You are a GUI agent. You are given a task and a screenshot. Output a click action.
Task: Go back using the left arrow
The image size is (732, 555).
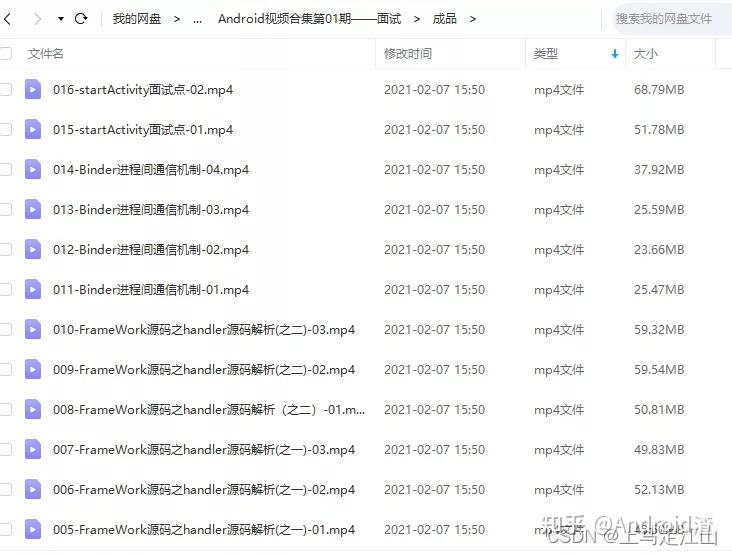tap(7, 19)
